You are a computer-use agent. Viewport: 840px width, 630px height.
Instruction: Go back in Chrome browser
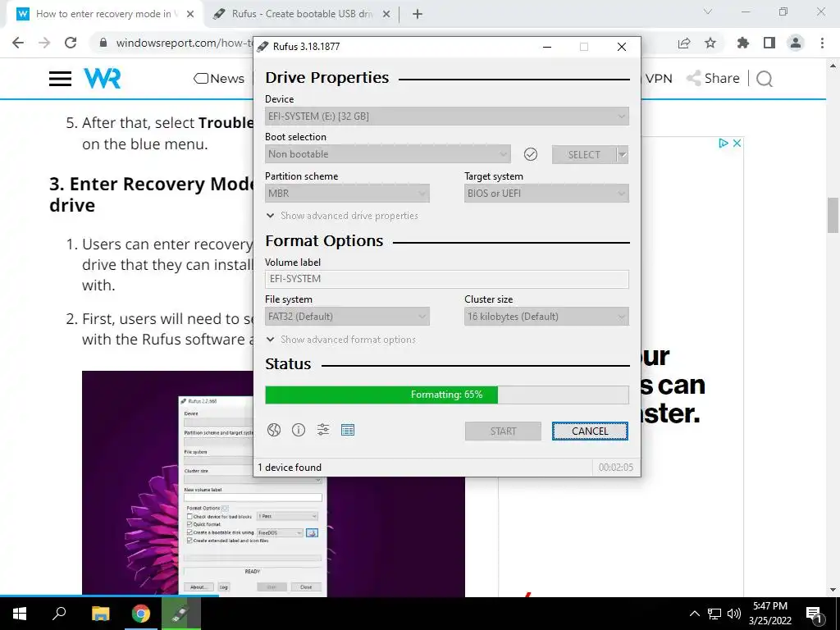pyautogui.click(x=18, y=43)
